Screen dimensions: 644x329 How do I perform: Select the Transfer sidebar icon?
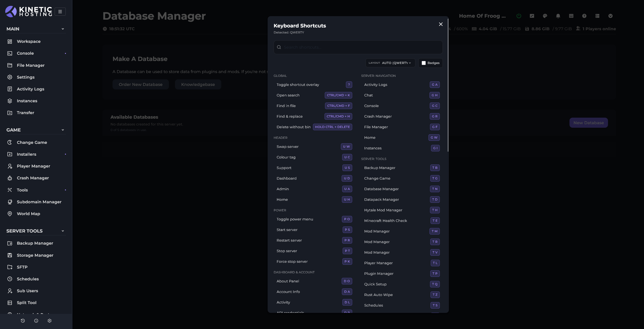pos(10,113)
